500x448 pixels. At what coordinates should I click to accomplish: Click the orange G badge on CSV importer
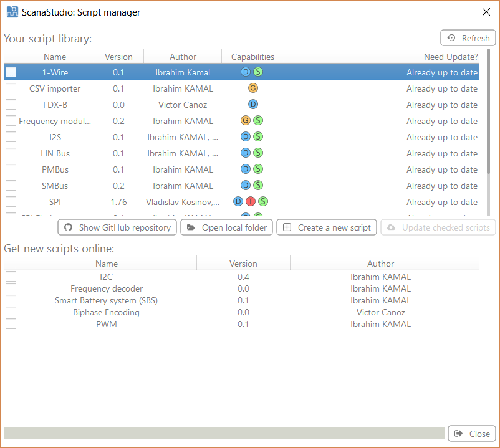[253, 88]
